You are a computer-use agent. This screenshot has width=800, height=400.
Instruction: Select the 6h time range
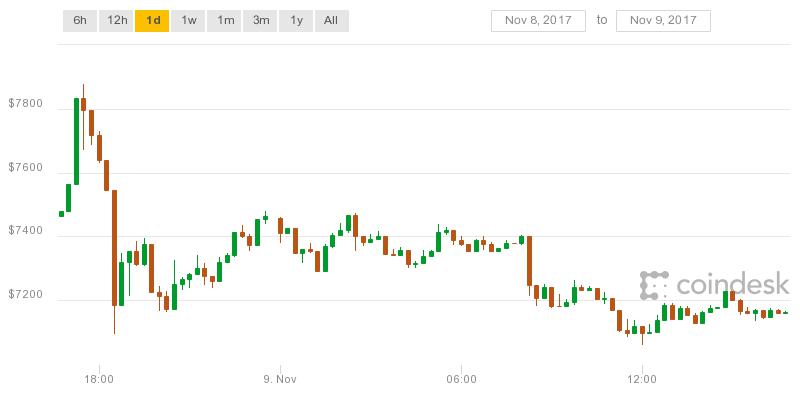pyautogui.click(x=78, y=20)
